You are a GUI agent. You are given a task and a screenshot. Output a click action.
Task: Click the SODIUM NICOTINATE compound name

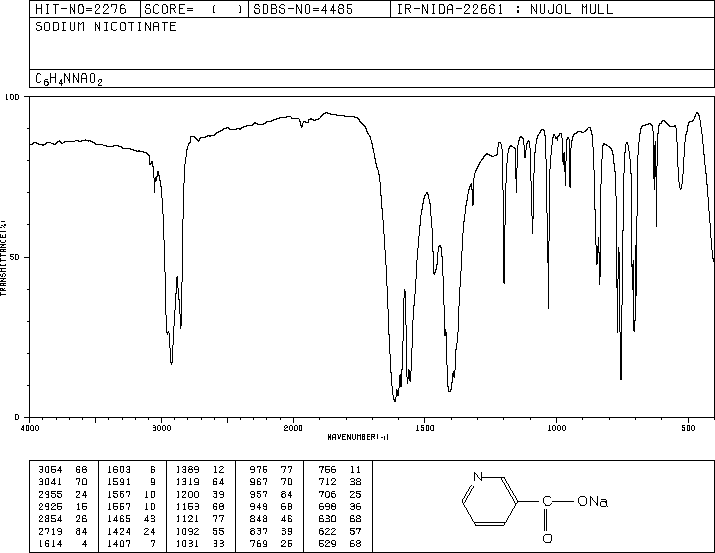pos(106,26)
